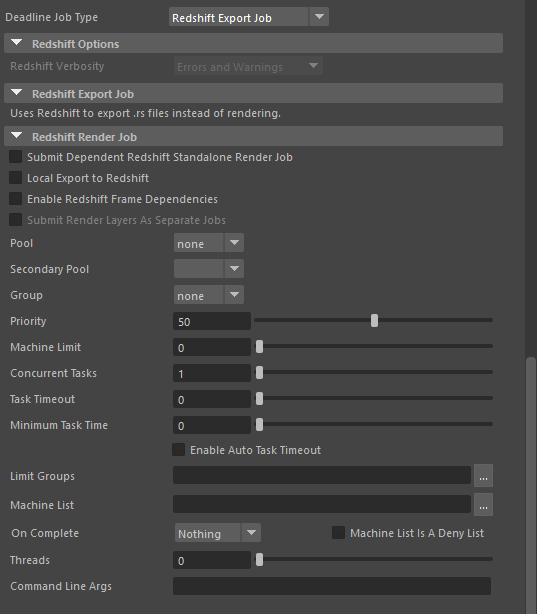Screen dimensions: 537x614
Task: Click the Limit Groups text field
Action: pos(322,475)
